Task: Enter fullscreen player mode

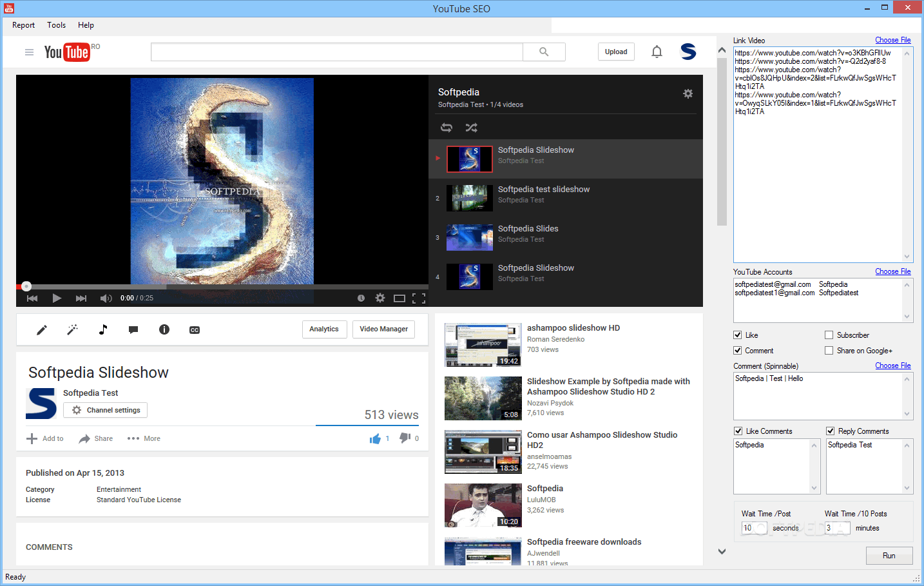Action: [x=419, y=298]
